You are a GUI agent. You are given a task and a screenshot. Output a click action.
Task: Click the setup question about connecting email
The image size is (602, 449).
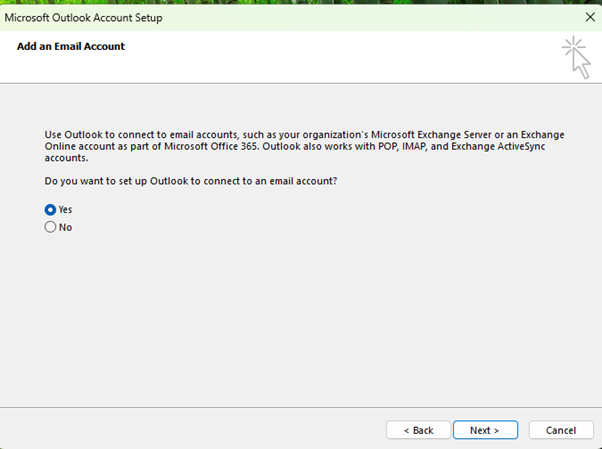190,183
